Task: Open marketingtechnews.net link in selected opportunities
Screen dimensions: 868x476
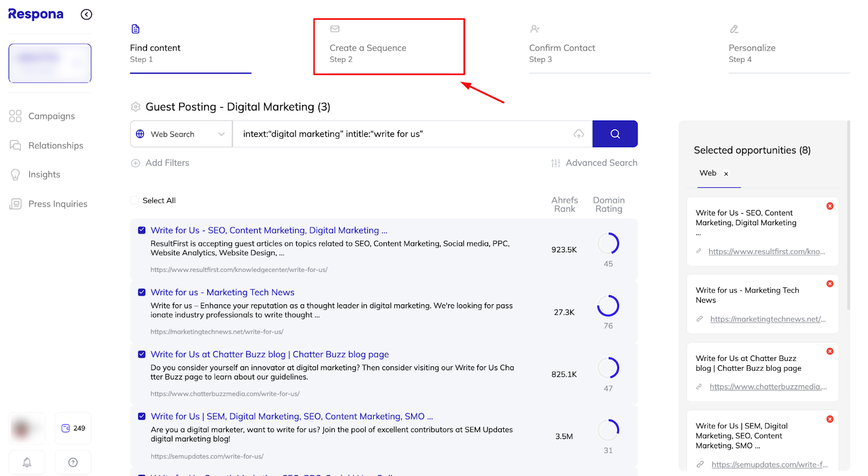Action: (768, 319)
